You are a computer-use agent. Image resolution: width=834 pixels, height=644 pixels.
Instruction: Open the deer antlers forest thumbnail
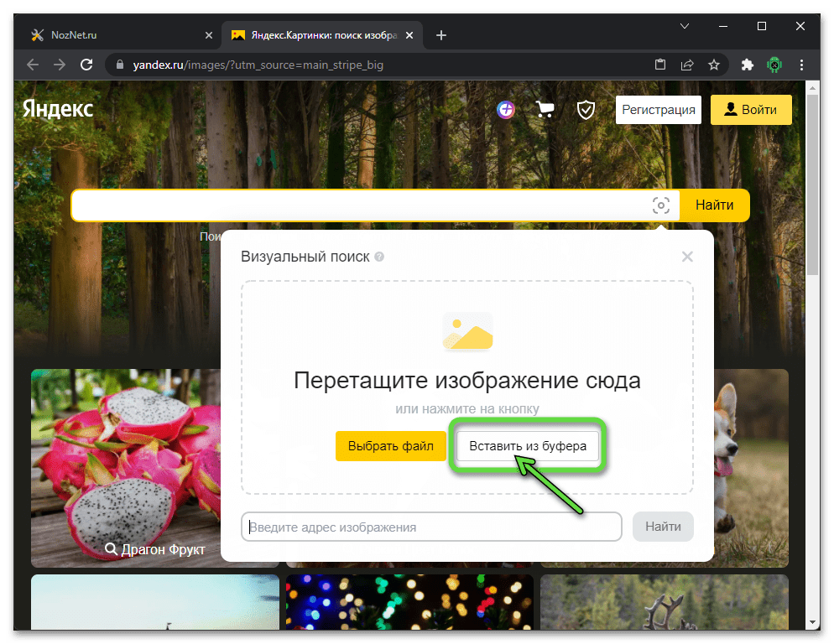pyautogui.click(x=664, y=602)
